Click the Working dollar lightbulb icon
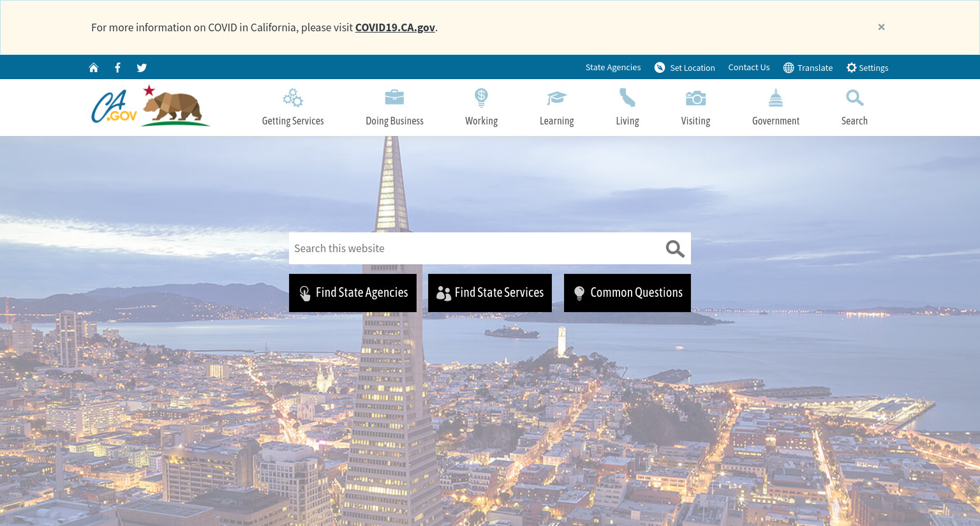980x526 pixels. pos(481,98)
